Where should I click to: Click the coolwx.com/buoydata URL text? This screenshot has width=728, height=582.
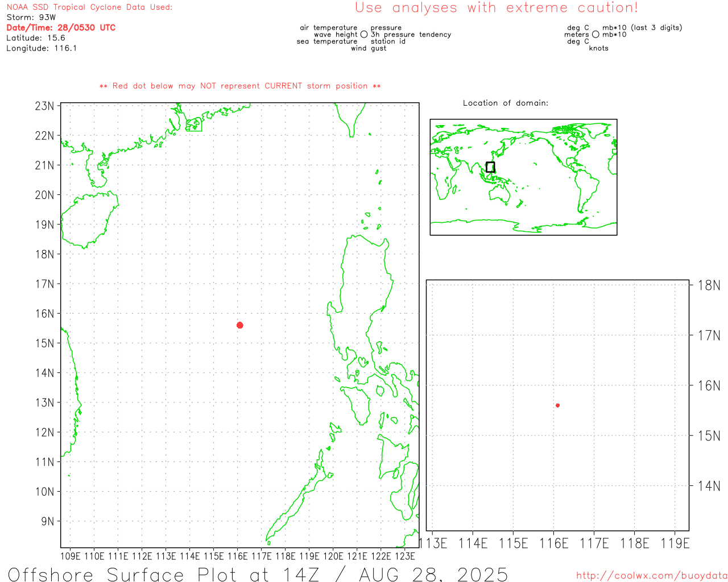[x=652, y=576]
